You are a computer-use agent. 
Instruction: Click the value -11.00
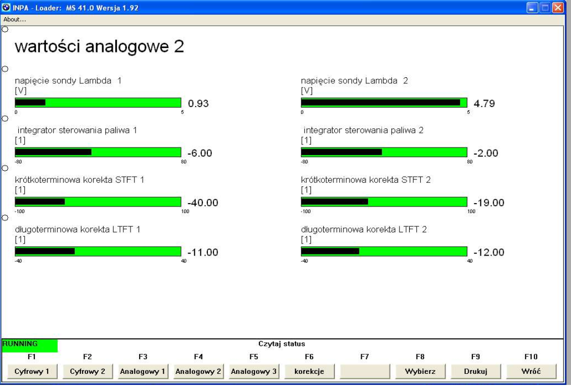202,253
